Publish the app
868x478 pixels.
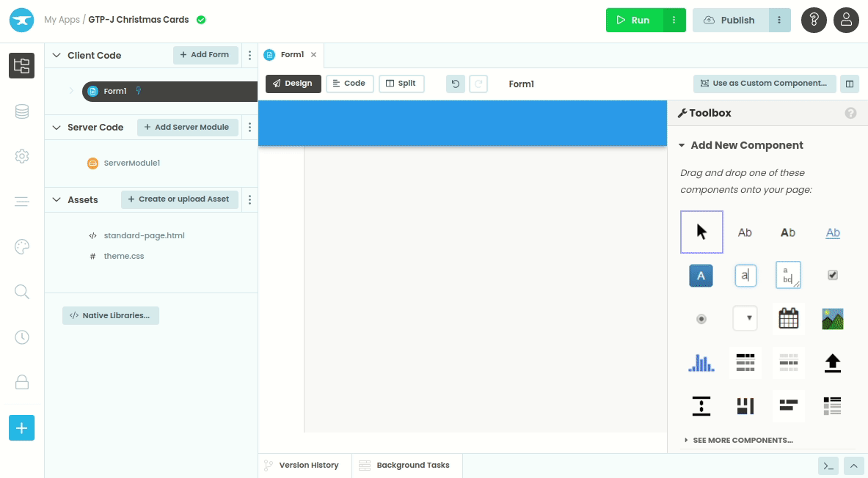click(x=730, y=21)
